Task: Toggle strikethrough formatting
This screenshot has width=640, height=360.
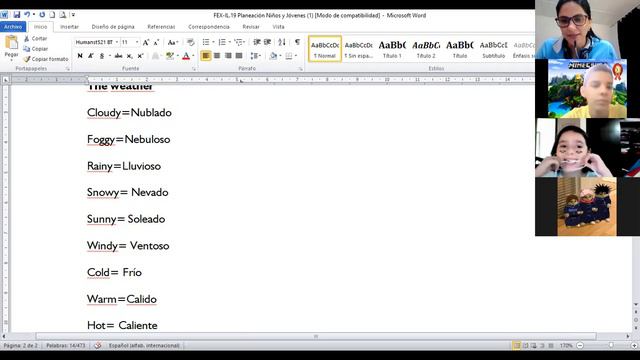Action: [x=118, y=56]
